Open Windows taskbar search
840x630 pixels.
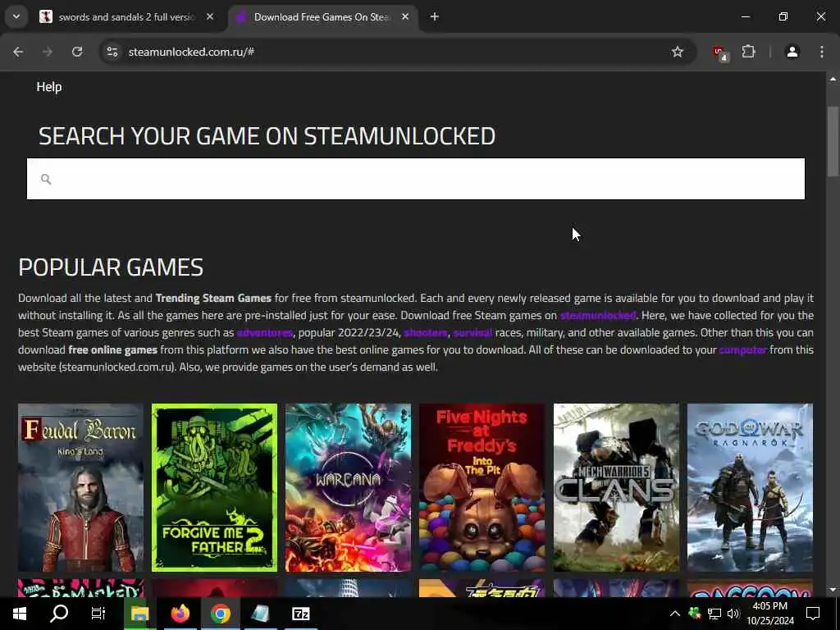pos(59,614)
